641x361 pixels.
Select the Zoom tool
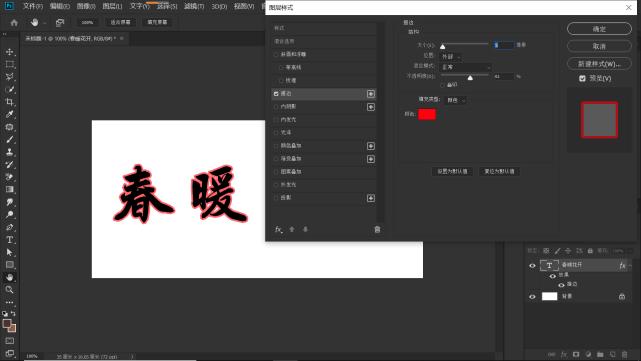pos(9,289)
